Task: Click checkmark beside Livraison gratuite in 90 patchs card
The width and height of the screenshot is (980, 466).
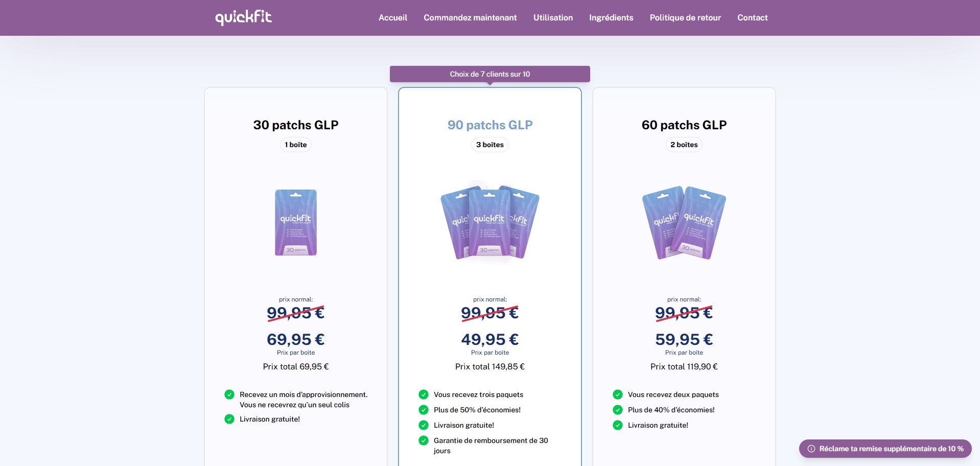Action: 424,425
